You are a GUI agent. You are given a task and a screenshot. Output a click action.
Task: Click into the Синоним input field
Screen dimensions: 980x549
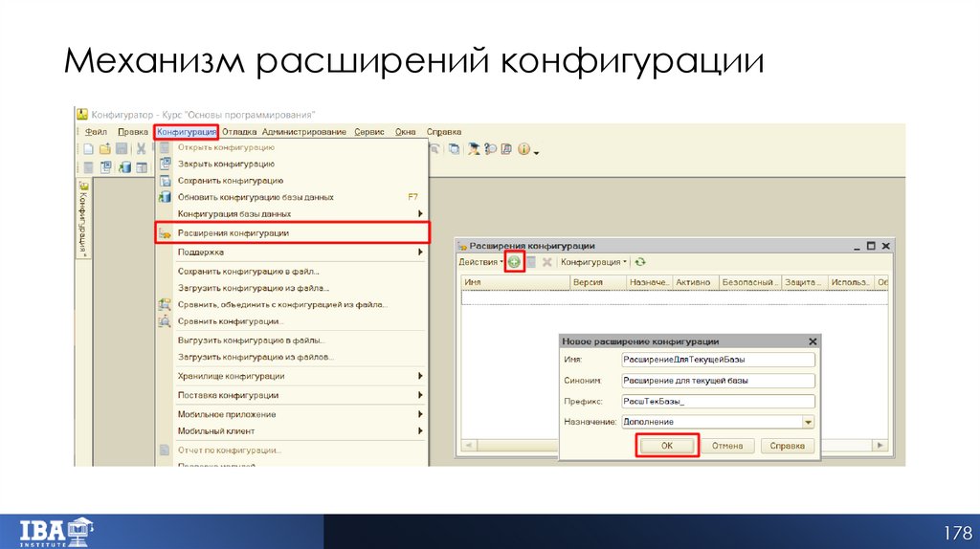coord(718,381)
